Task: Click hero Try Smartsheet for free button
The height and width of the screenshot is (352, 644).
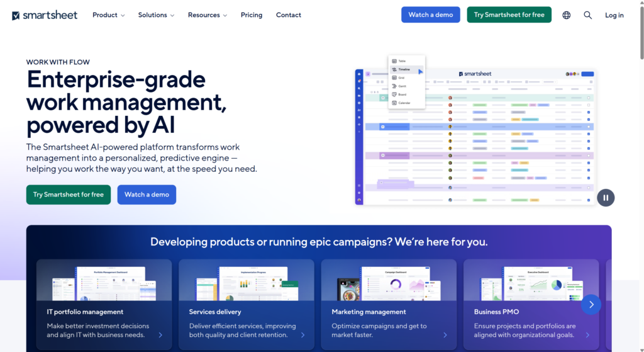Action: pos(69,195)
